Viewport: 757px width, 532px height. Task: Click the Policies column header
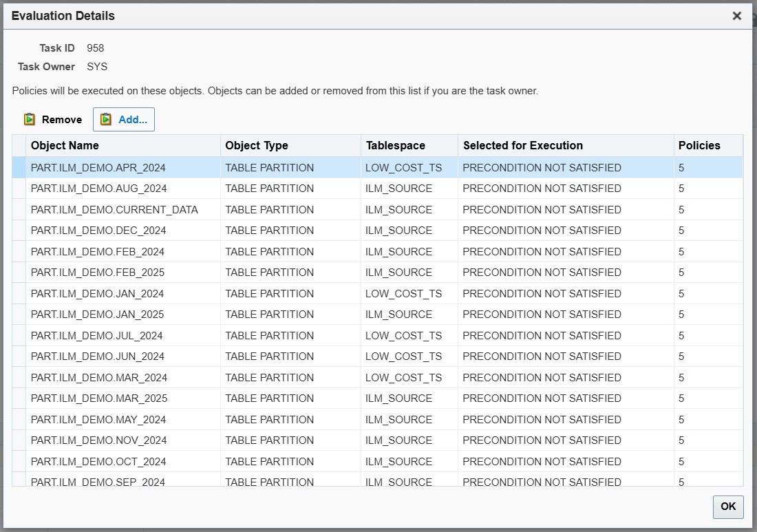tap(699, 146)
